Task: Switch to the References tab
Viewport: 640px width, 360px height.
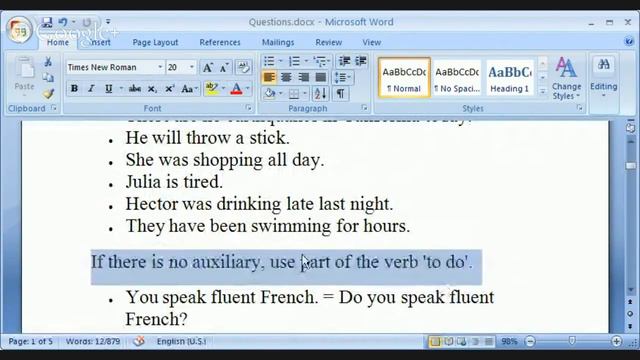Action: [x=220, y=42]
